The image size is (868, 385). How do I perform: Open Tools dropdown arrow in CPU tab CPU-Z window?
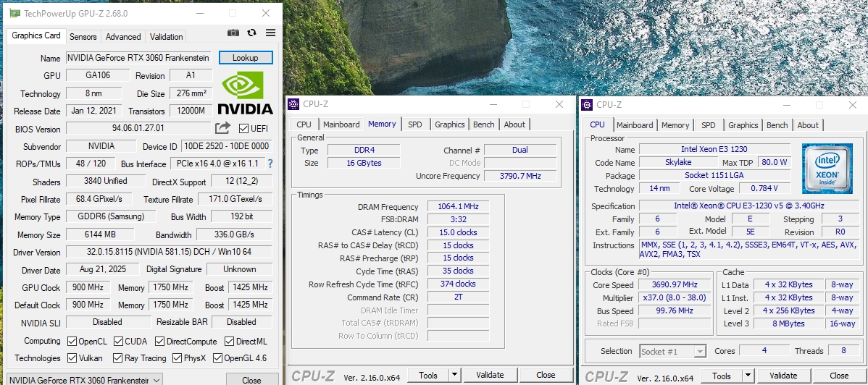tap(748, 376)
